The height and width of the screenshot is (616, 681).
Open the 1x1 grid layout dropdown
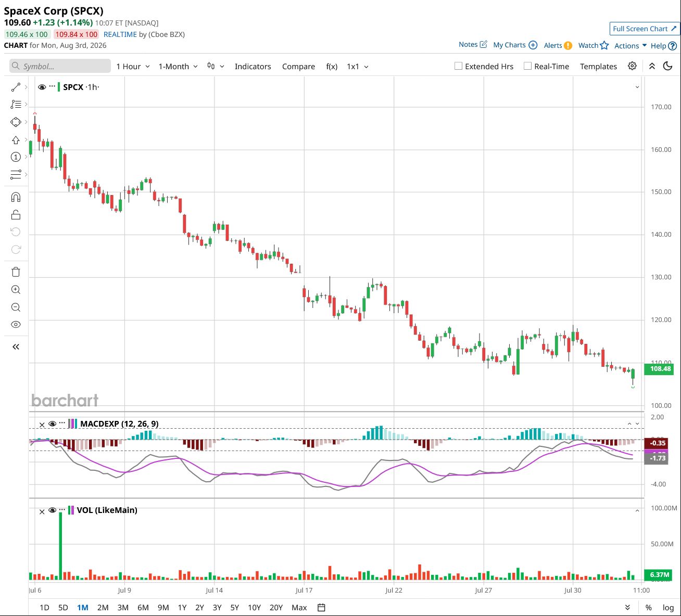[358, 67]
